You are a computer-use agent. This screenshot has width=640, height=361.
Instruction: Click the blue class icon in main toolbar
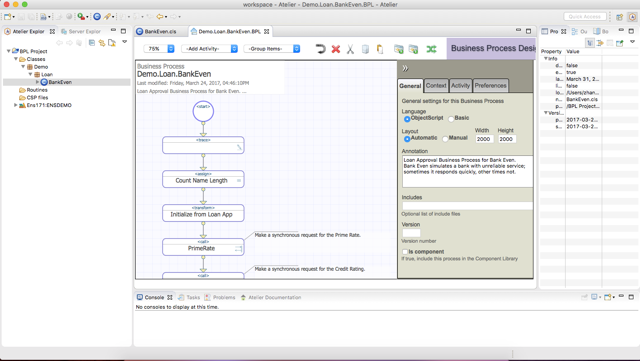(x=97, y=17)
